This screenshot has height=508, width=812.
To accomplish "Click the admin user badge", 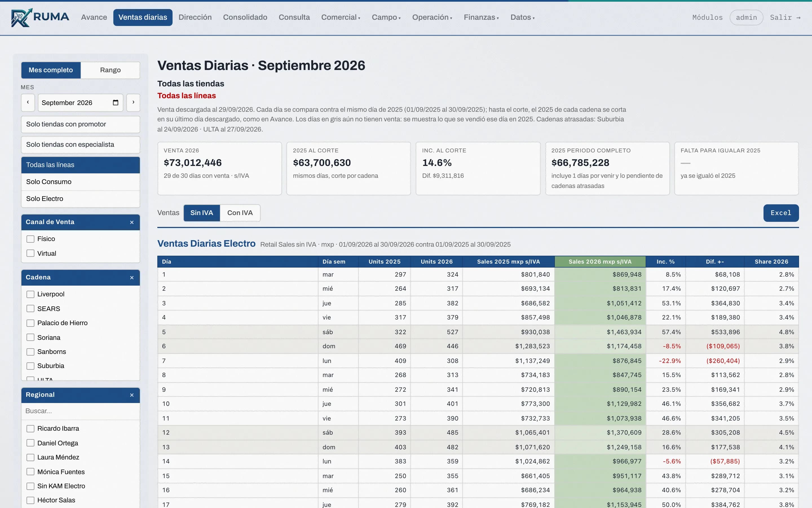I will [746, 17].
